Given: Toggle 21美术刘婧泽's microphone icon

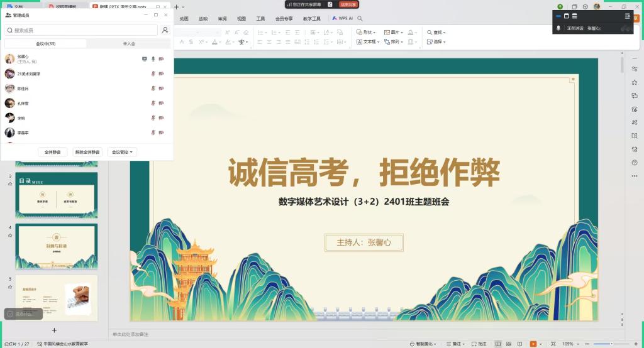Looking at the screenshot, I should pos(153,74).
